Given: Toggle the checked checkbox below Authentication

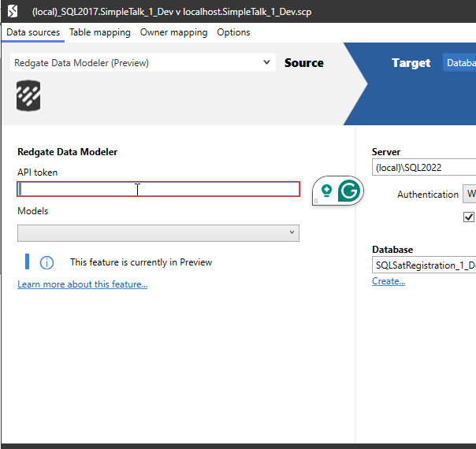Looking at the screenshot, I should click(x=469, y=217).
